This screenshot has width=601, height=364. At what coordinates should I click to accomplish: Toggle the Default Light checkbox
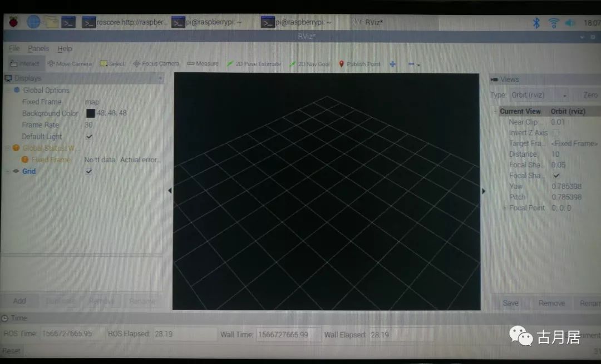[89, 137]
